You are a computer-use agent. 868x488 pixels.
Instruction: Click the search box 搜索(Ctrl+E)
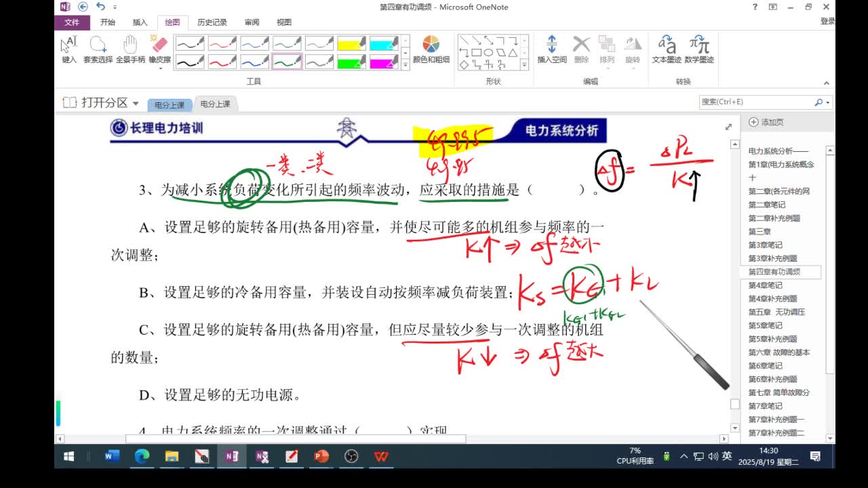coord(755,102)
